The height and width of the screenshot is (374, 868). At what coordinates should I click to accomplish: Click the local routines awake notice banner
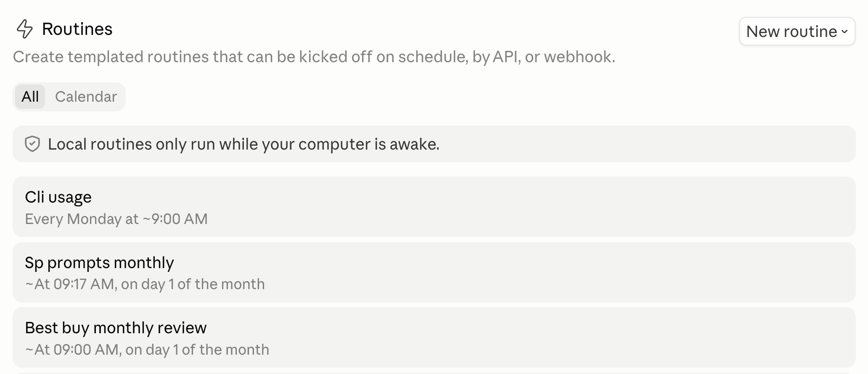[x=434, y=144]
